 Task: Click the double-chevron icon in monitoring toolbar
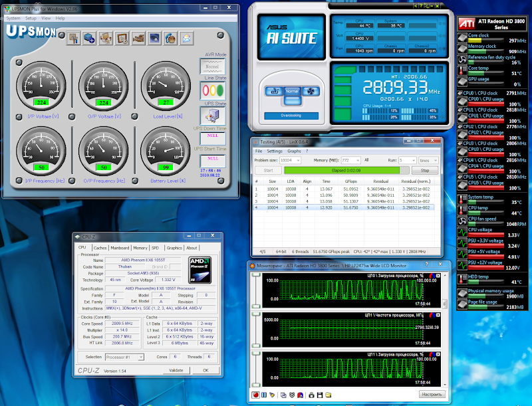coord(292,395)
